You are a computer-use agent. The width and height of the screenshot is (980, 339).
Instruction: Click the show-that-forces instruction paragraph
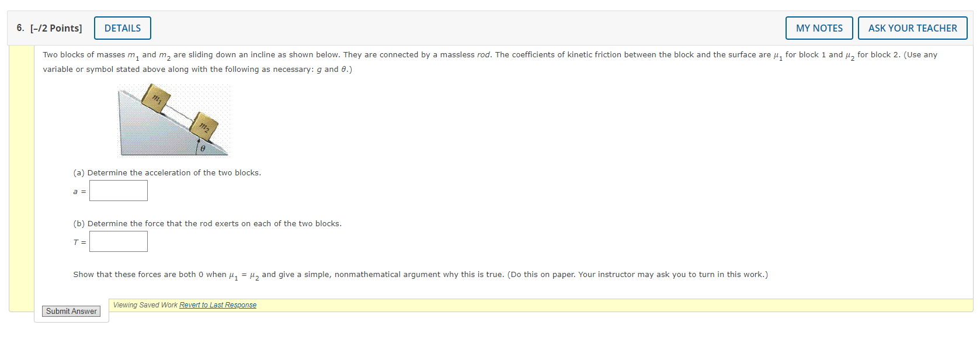pyautogui.click(x=421, y=274)
